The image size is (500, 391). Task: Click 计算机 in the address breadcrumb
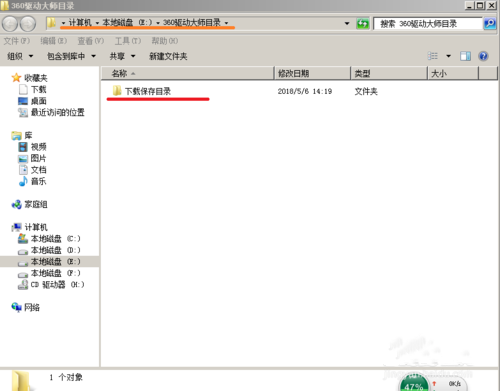(x=80, y=23)
